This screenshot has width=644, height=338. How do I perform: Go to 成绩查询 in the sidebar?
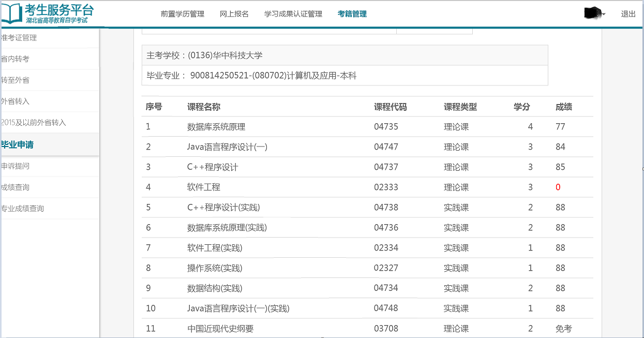coord(16,187)
